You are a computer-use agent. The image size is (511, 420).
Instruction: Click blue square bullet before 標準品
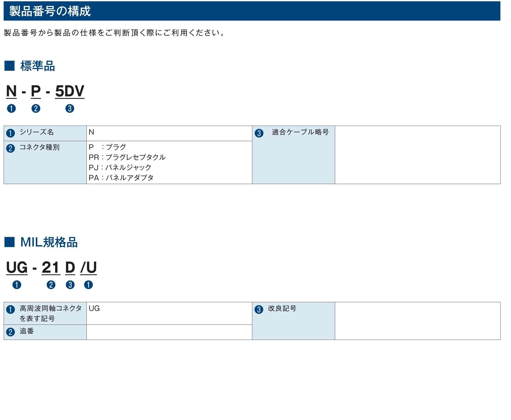[x=9, y=66]
